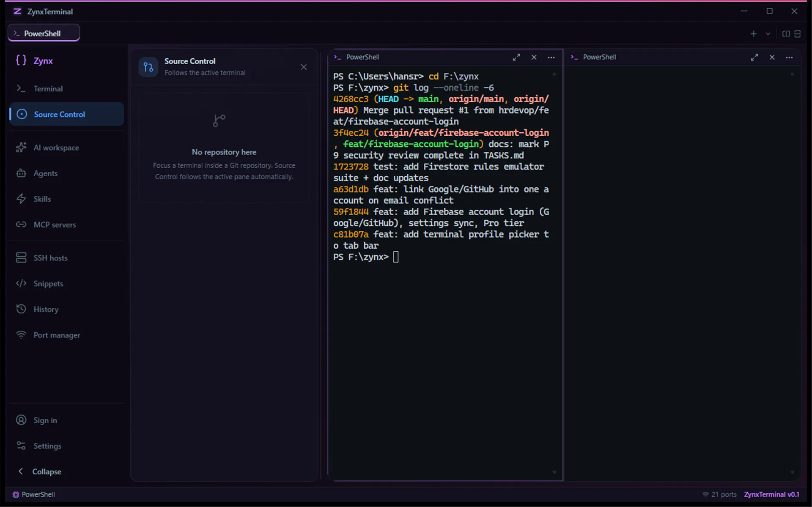812x507 pixels.
Task: Open the Skills section
Action: [x=67, y=199]
